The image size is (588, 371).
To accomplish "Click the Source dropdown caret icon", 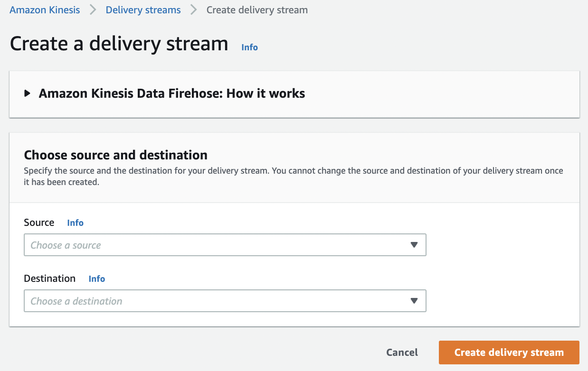I will (x=414, y=245).
